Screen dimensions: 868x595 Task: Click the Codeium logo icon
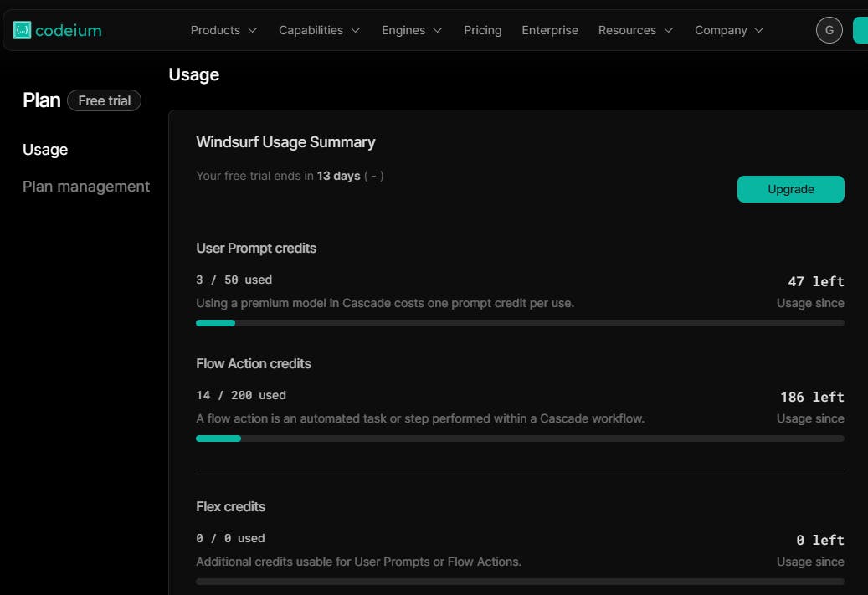(x=22, y=31)
